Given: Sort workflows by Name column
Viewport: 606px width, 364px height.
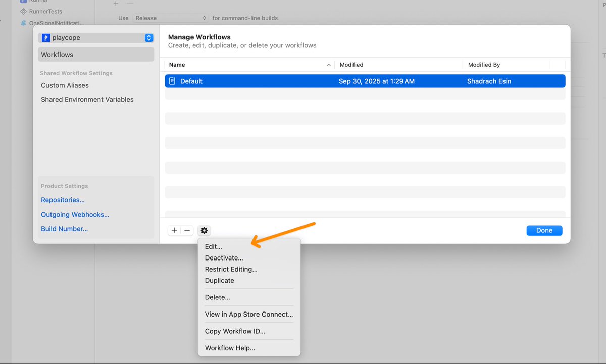Looking at the screenshot, I should [x=249, y=65].
